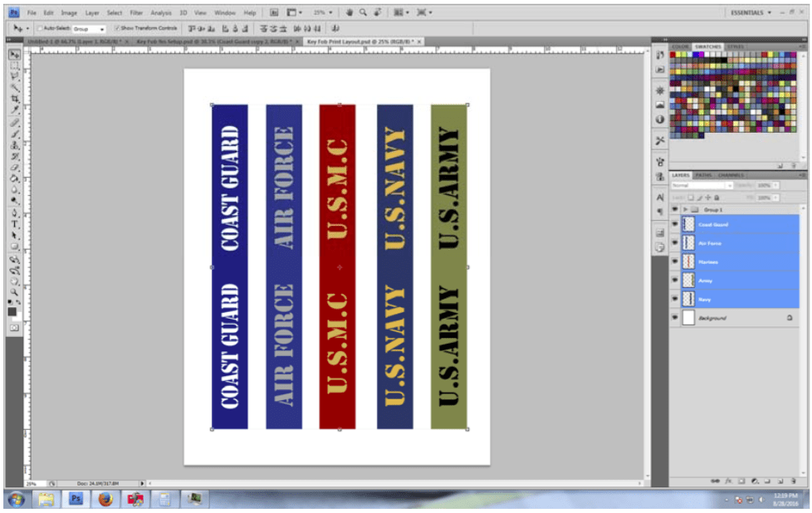Switch to the Channels tab

(x=731, y=175)
